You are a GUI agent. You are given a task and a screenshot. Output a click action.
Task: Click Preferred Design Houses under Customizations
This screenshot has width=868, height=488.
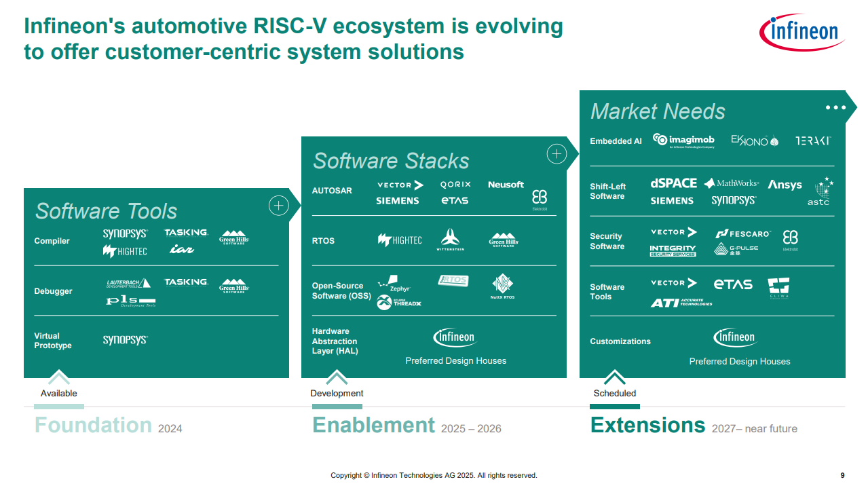pyautogui.click(x=740, y=362)
